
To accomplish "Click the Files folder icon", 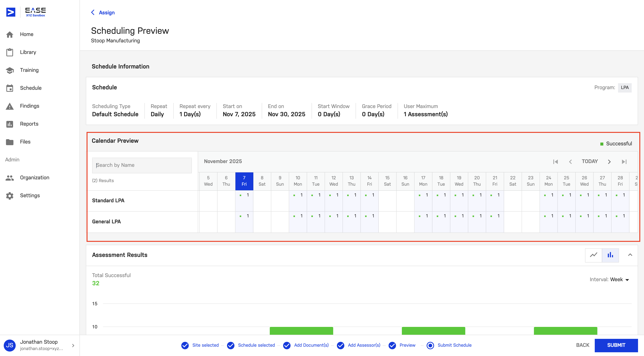I will (10, 142).
